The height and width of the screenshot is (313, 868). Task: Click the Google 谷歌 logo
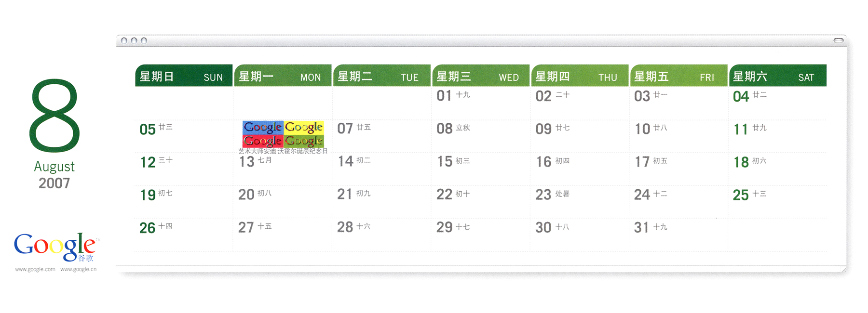pyautogui.click(x=56, y=248)
